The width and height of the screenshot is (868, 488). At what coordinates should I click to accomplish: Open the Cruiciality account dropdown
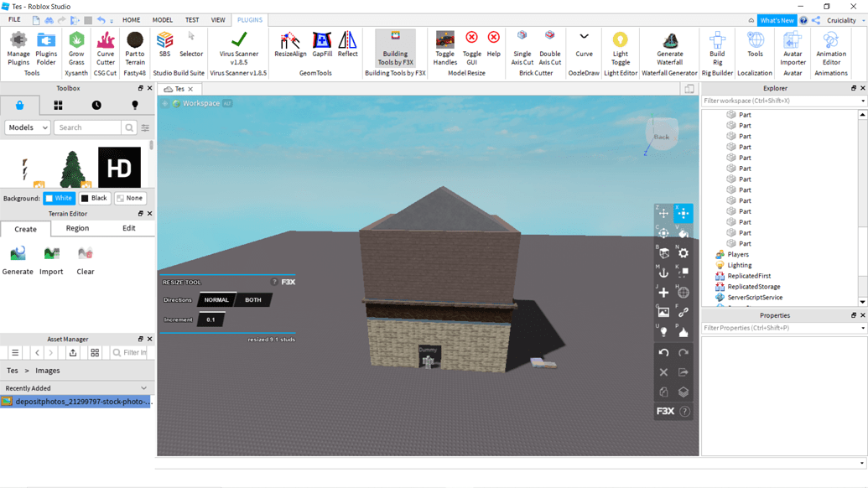pos(863,20)
